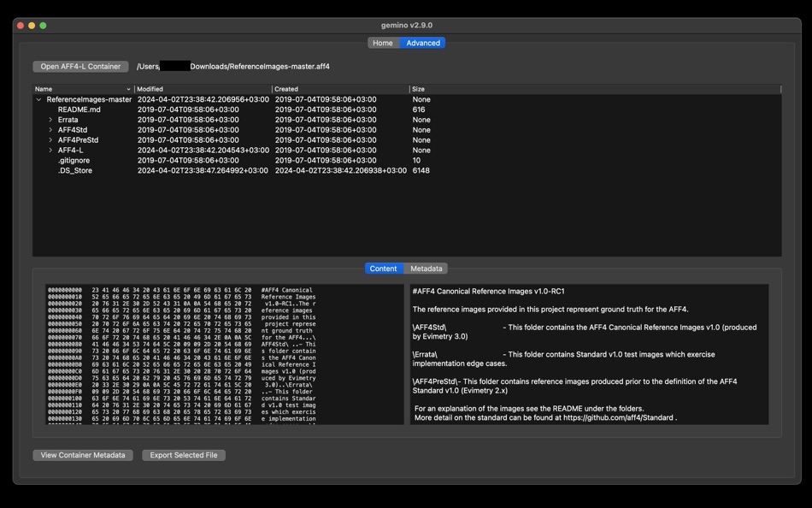Click the .DS_Store size value 6148
Image resolution: width=812 pixels, height=508 pixels.
421,170
